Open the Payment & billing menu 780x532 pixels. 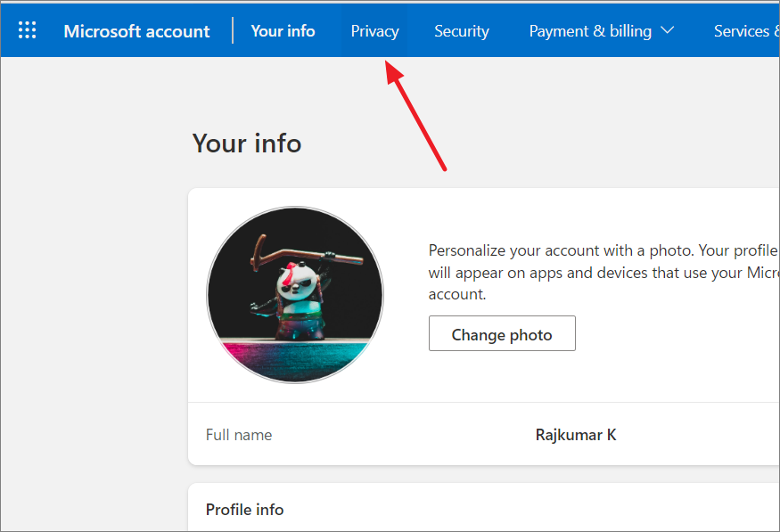point(602,31)
